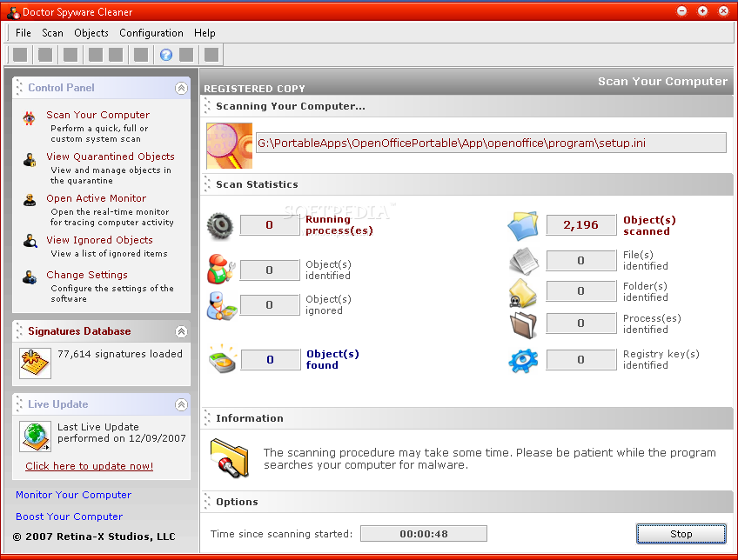
Task: Click the papers icon for Files identified
Action: point(524,261)
